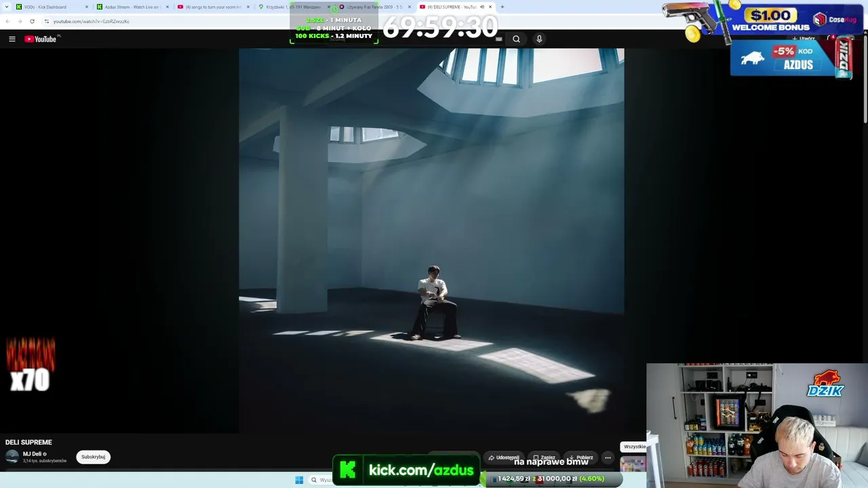The image size is (868, 488).
Task: Close the VODs - Kick Dashboard tab
Action: [x=87, y=7]
